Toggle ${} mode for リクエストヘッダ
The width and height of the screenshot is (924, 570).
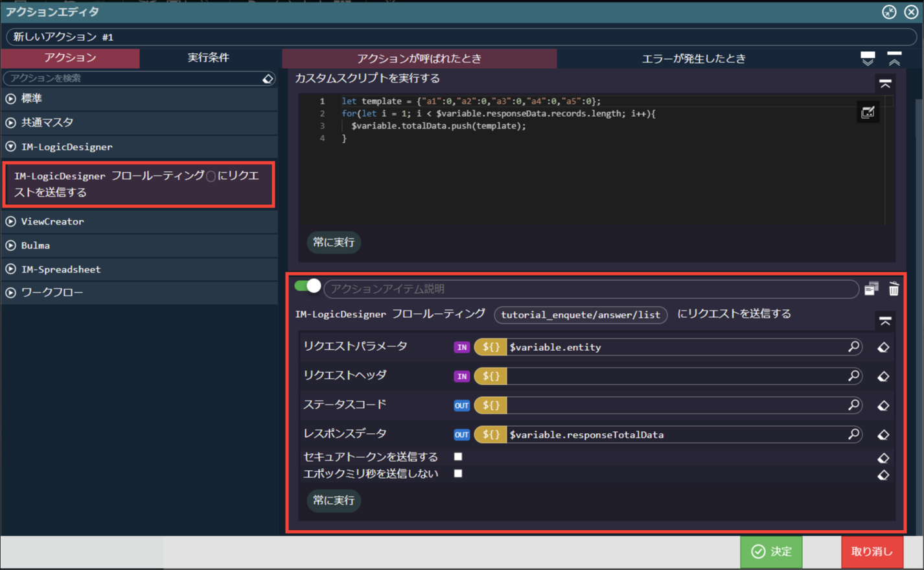pos(491,376)
